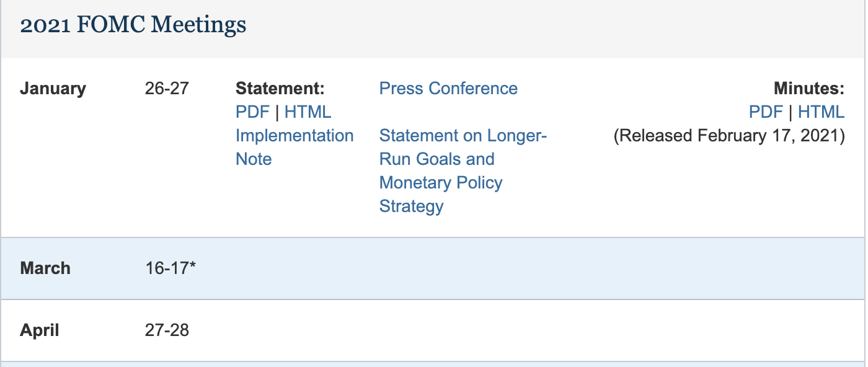This screenshot has width=868, height=367.
Task: Open the Press Conference link
Action: click(448, 89)
